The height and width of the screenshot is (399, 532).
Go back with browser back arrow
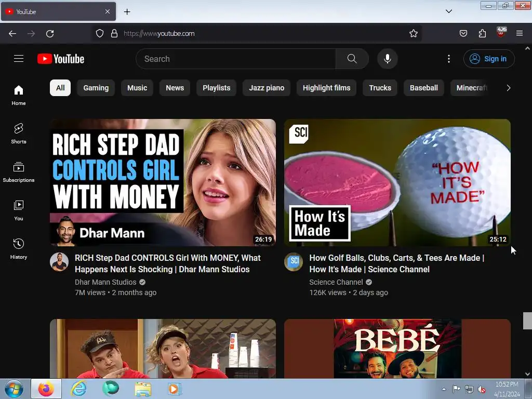coord(12,34)
